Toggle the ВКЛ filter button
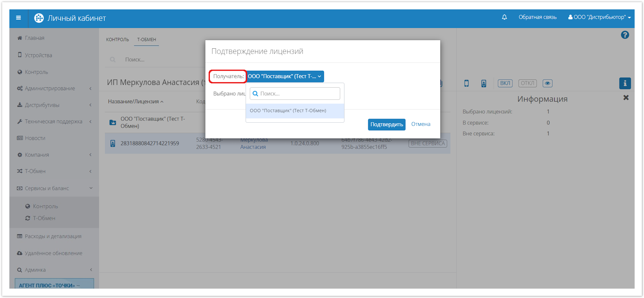 [x=505, y=83]
